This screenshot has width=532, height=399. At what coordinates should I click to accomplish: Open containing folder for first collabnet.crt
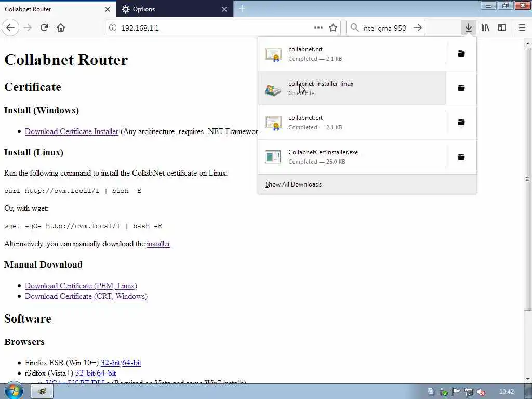pyautogui.click(x=461, y=54)
